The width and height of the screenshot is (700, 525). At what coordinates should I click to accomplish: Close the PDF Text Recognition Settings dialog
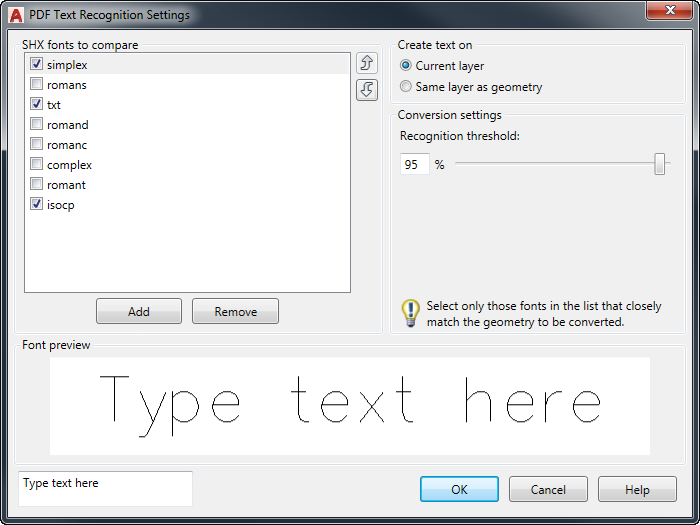pyautogui.click(x=670, y=10)
